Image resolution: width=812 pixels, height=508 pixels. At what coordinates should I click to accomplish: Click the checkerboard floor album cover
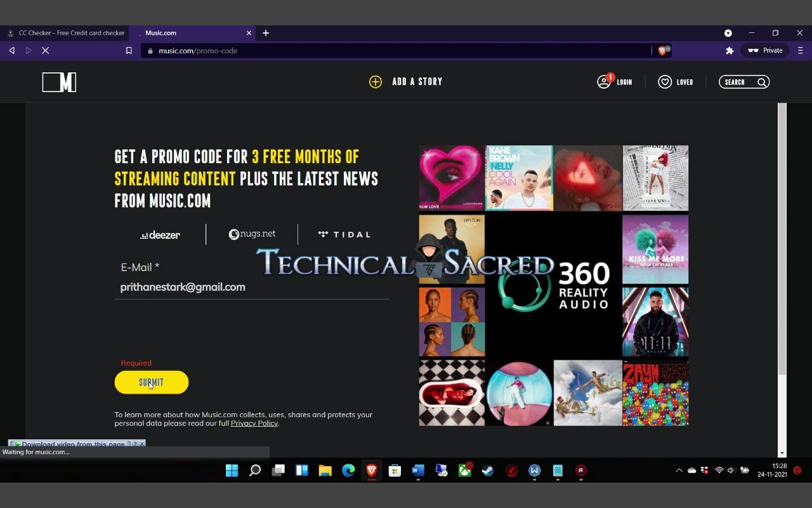pos(452,393)
